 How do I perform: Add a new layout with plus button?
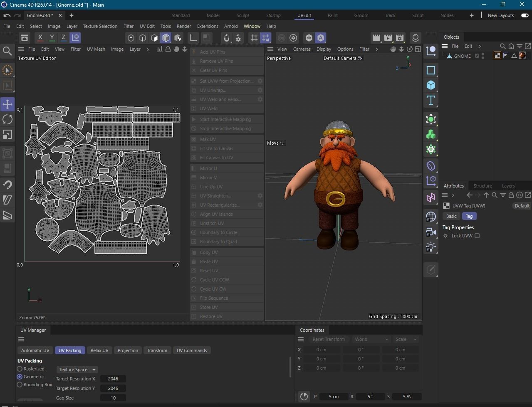[x=472, y=15]
